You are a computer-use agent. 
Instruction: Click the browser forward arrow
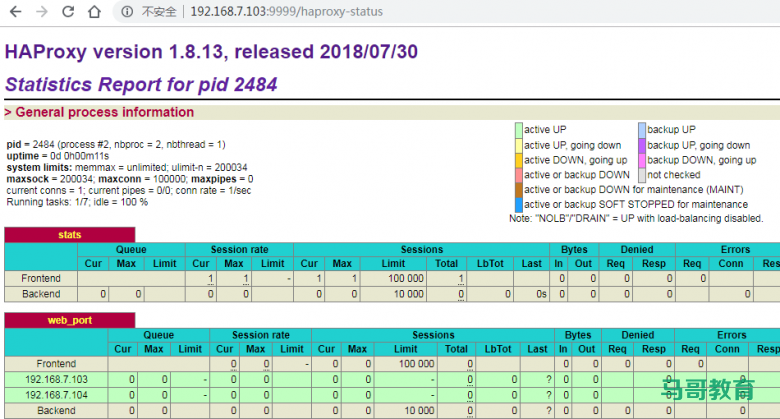point(42,11)
